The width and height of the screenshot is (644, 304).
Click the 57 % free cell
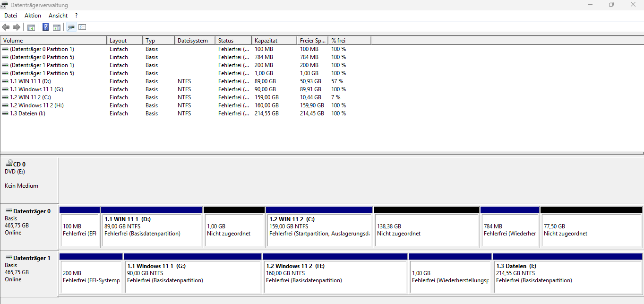(337, 81)
